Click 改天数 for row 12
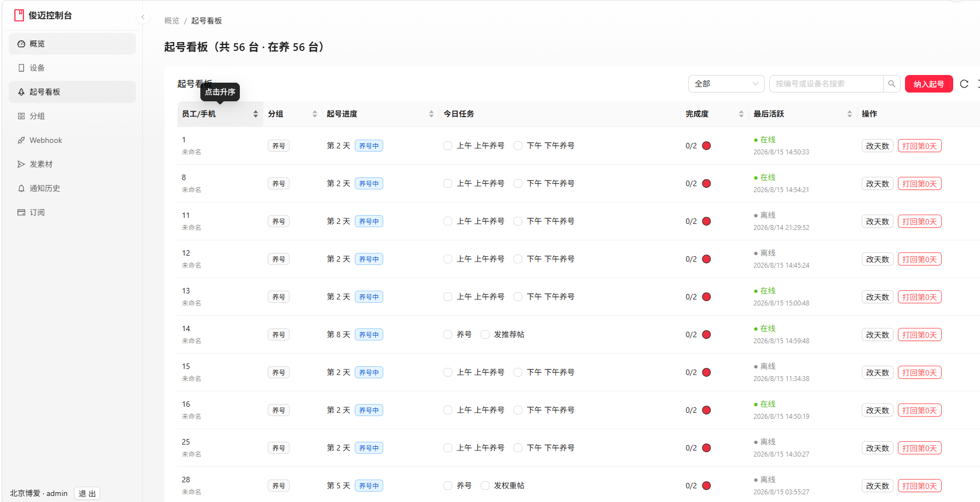The image size is (980, 502). pos(877,259)
